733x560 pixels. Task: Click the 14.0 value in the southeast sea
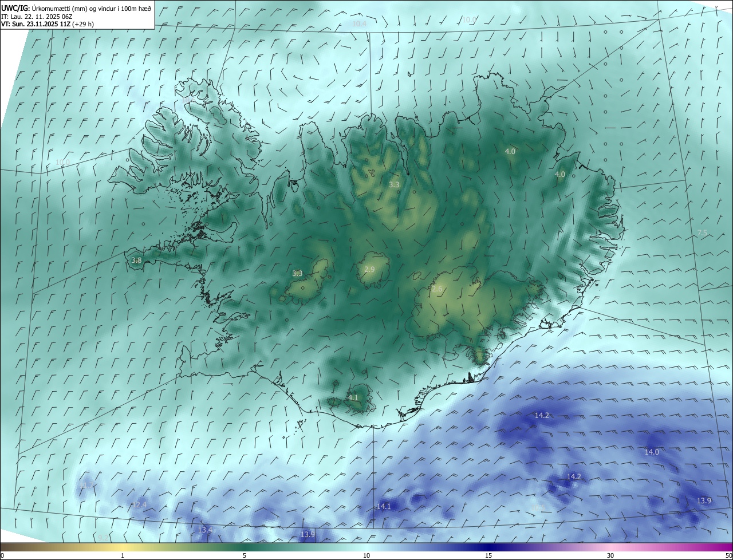click(x=652, y=452)
